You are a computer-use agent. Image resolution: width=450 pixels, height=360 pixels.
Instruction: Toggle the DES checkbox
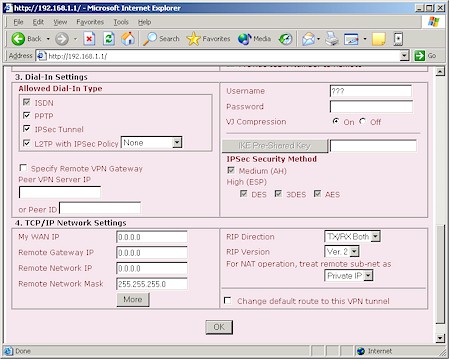click(x=243, y=193)
